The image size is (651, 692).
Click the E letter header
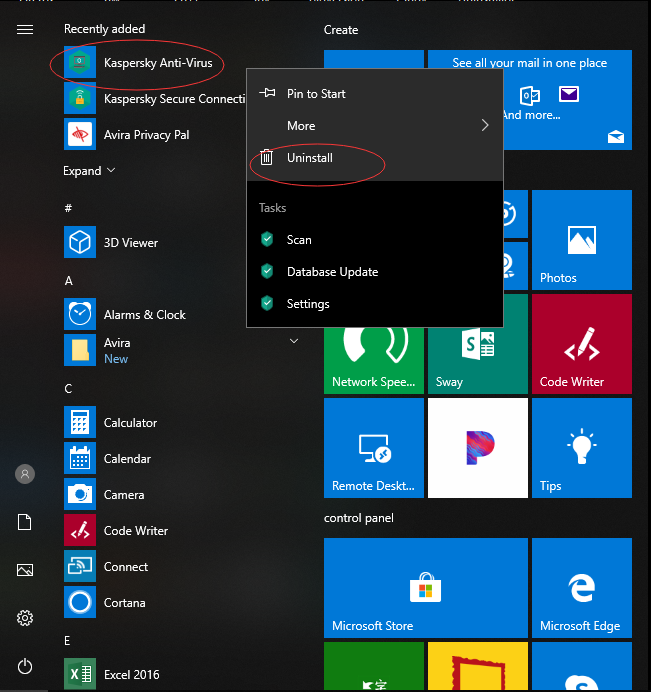pos(67,640)
